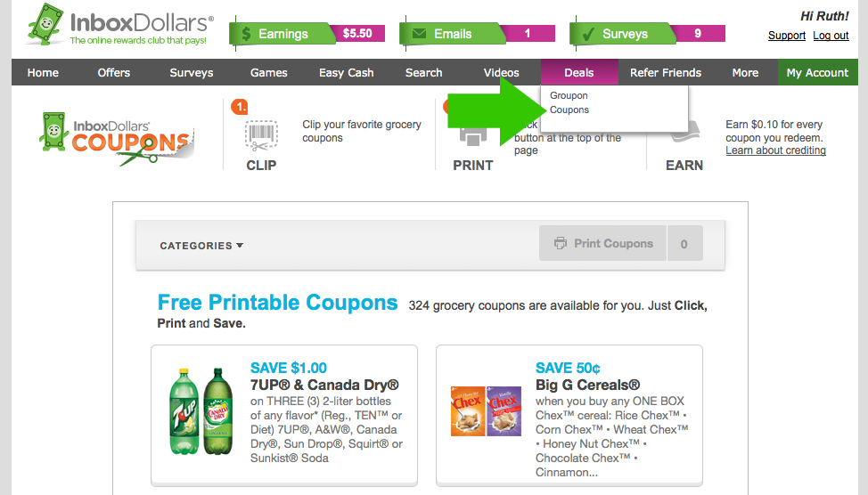
Task: Click the barcode Clip step icon
Action: tap(261, 136)
